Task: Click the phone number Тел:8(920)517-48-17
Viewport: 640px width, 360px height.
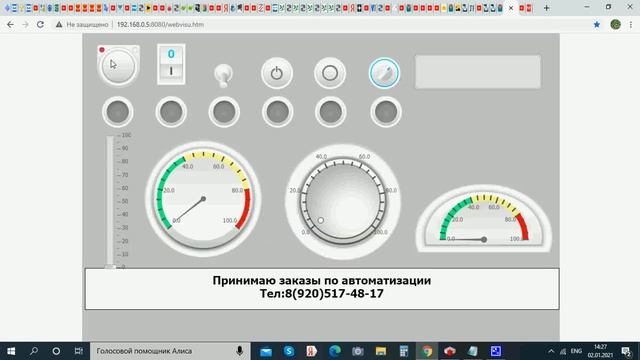Action: click(322, 293)
